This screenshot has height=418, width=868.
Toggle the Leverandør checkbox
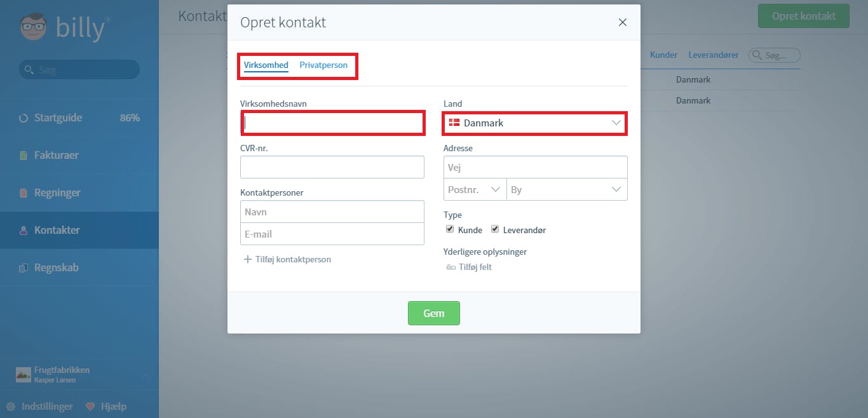495,229
